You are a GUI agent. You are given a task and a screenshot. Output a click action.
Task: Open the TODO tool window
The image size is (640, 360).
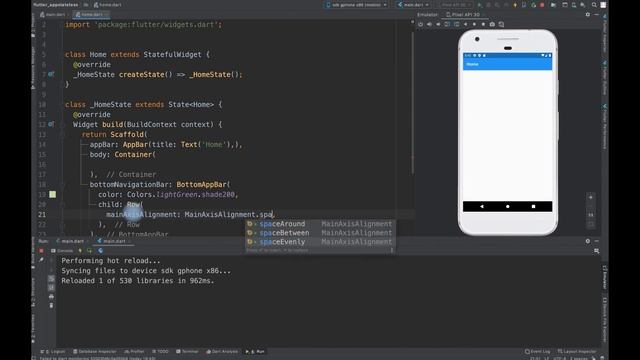click(160, 351)
